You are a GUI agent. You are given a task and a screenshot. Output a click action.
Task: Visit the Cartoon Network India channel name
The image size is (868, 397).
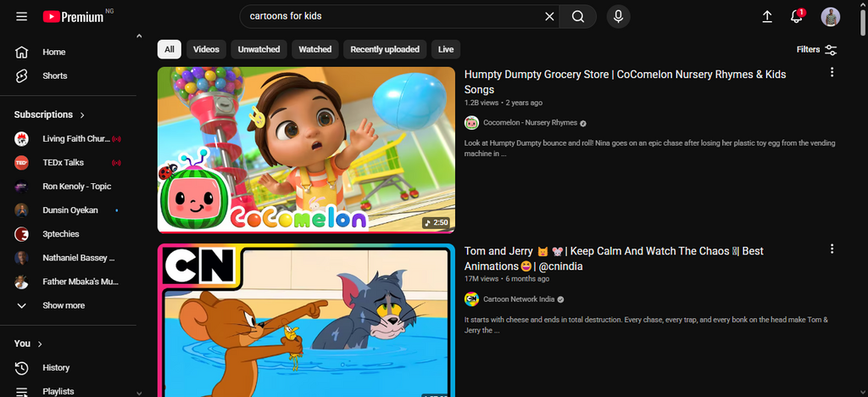[x=519, y=299]
